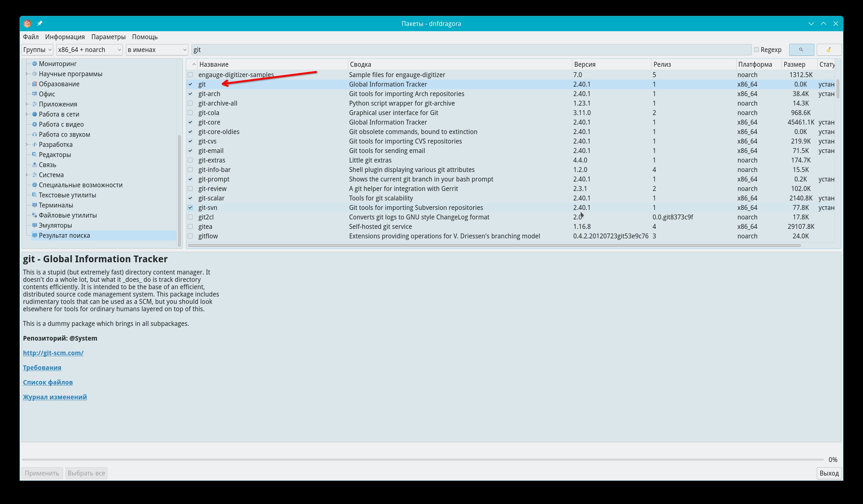
Task: Enable the Regexp checkbox
Action: [756, 50]
